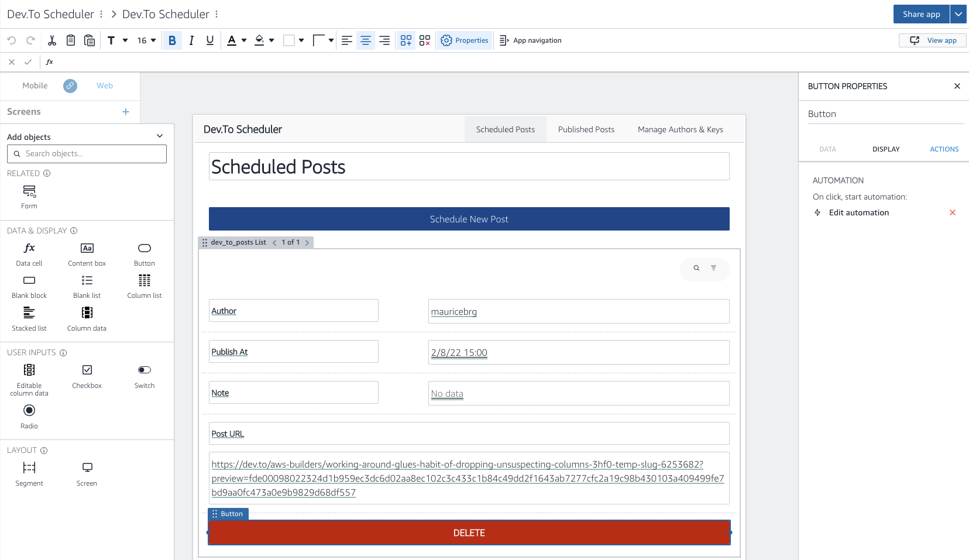
Task: Click the View app button
Action: click(x=933, y=40)
